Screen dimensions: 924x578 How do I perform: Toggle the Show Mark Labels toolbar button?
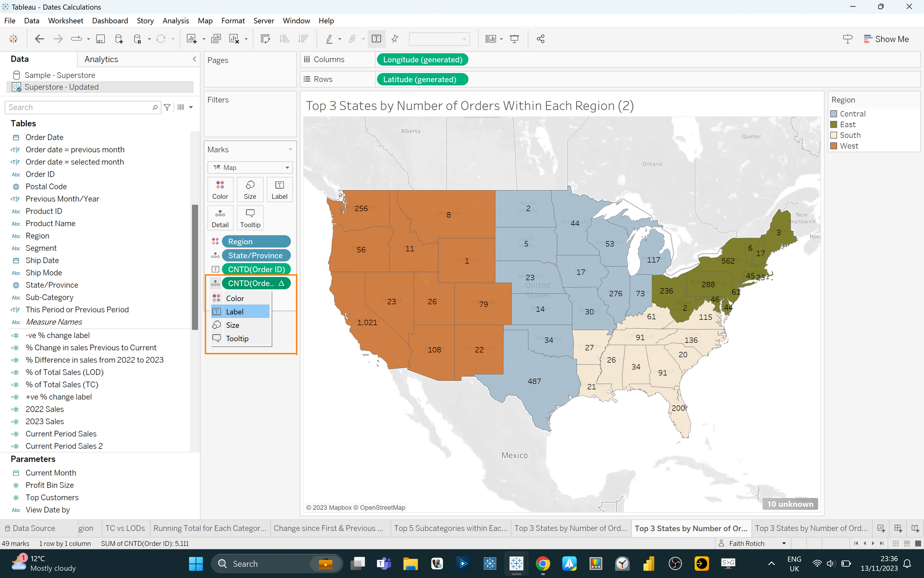[377, 39]
